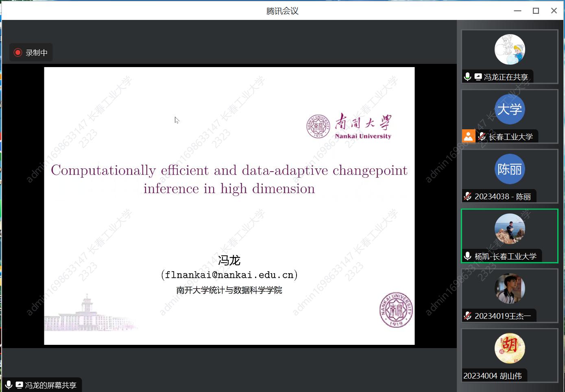Click the muted mic icon for 20234019王杰一
Screen dimensions: 565x392
pos(468,316)
